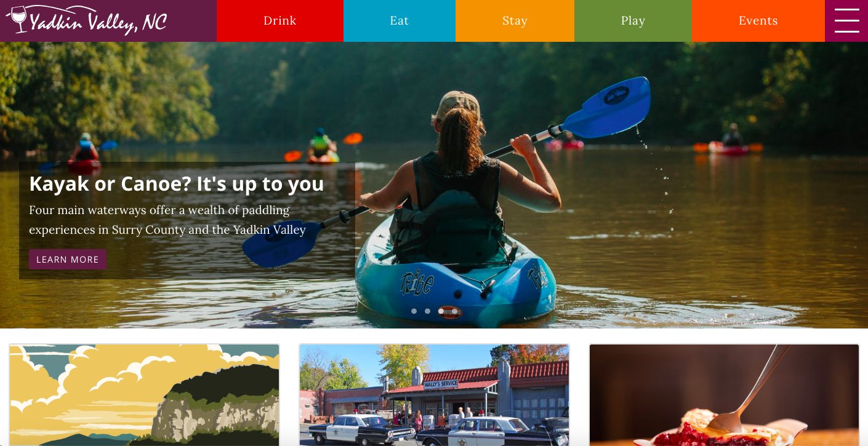Click the Kayak or Canoe headline
Image resolution: width=868 pixels, height=446 pixels.
[x=177, y=183]
